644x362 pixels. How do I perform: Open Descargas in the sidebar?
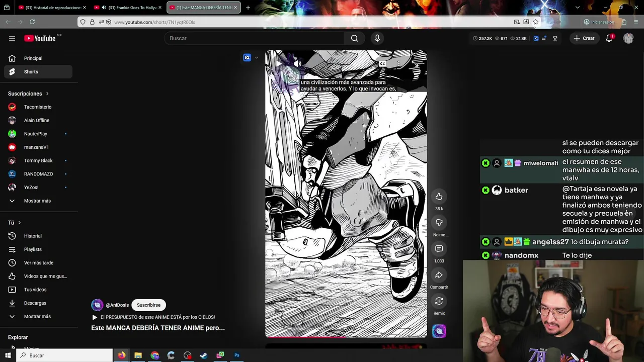[x=38, y=303]
